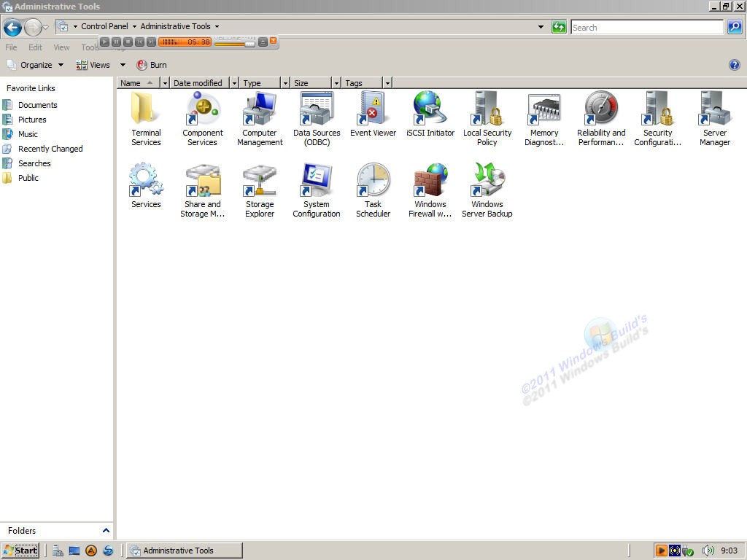This screenshot has width=747, height=560.
Task: Open the Date modified column dropdown
Action: coord(234,83)
